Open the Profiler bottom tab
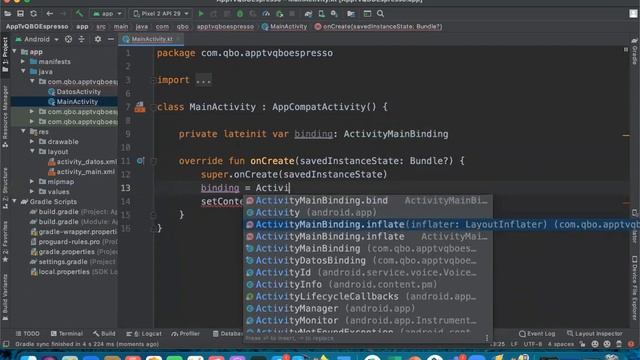The width and height of the screenshot is (640, 360). 186,333
